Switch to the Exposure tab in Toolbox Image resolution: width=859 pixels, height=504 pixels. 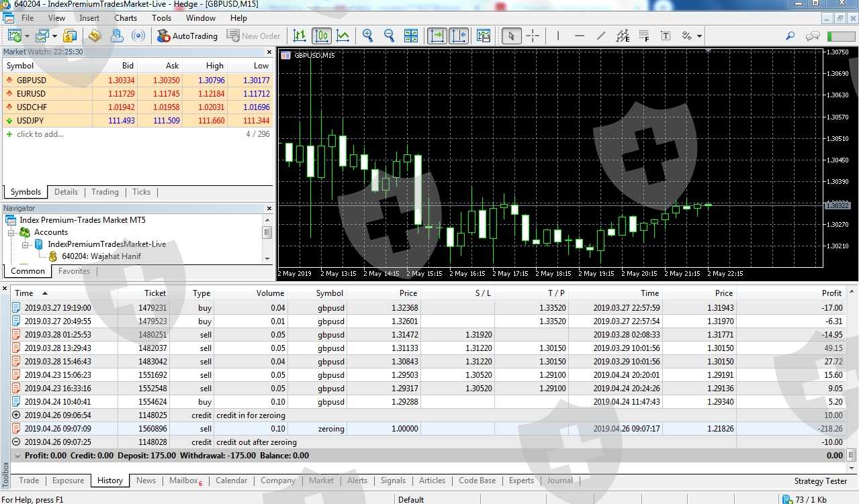point(69,481)
